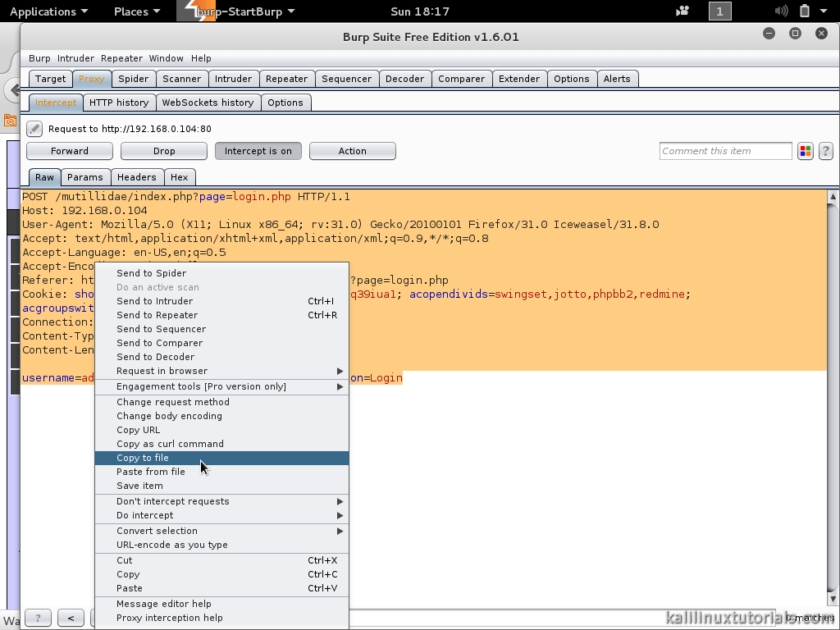Turn interception off via Intercept is on
Screen dimensions: 840x630
tap(258, 151)
